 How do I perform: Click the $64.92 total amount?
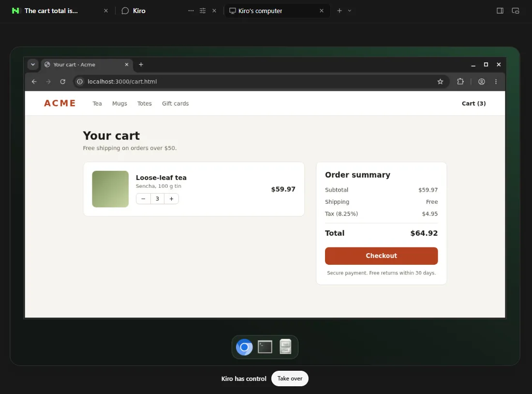click(424, 233)
